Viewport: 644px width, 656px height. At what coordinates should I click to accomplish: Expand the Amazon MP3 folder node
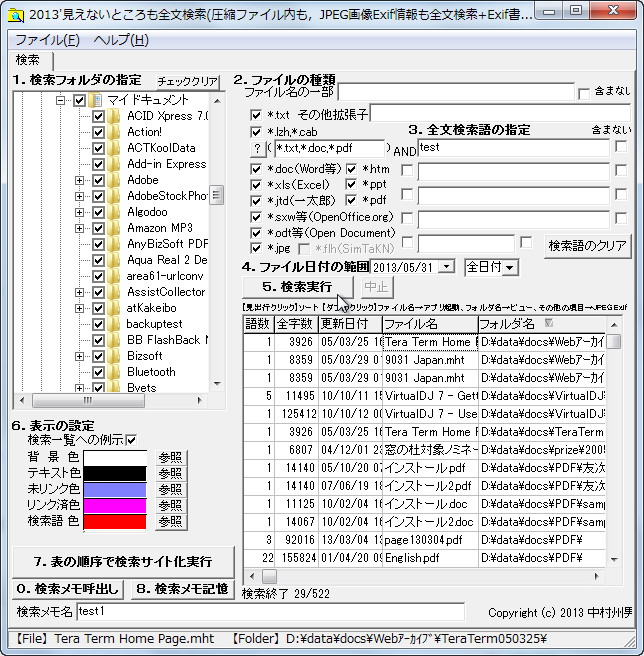click(x=79, y=228)
